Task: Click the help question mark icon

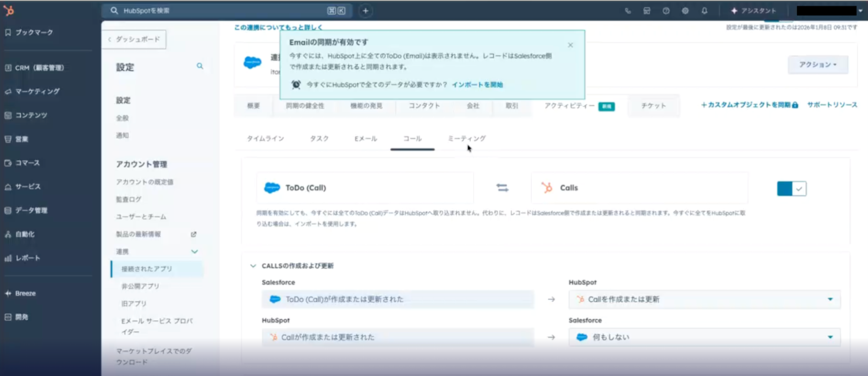Action: click(x=666, y=11)
